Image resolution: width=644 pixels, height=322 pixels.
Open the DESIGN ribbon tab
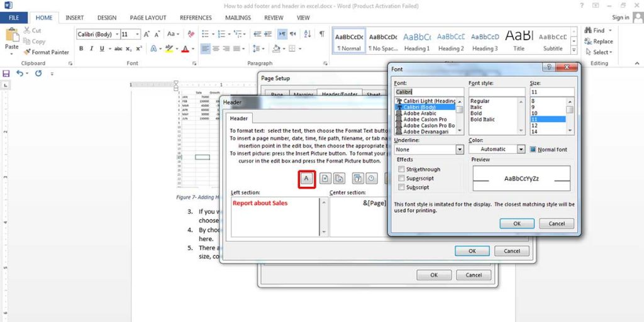pyautogui.click(x=107, y=18)
